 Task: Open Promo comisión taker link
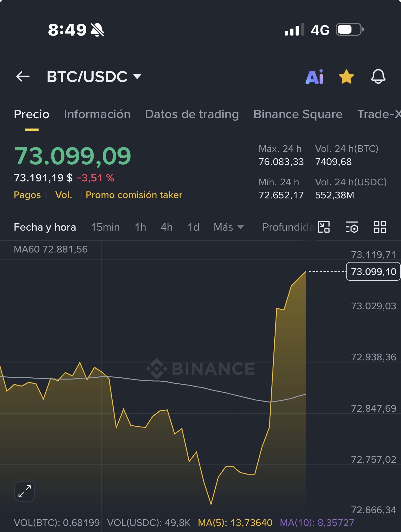coord(134,195)
